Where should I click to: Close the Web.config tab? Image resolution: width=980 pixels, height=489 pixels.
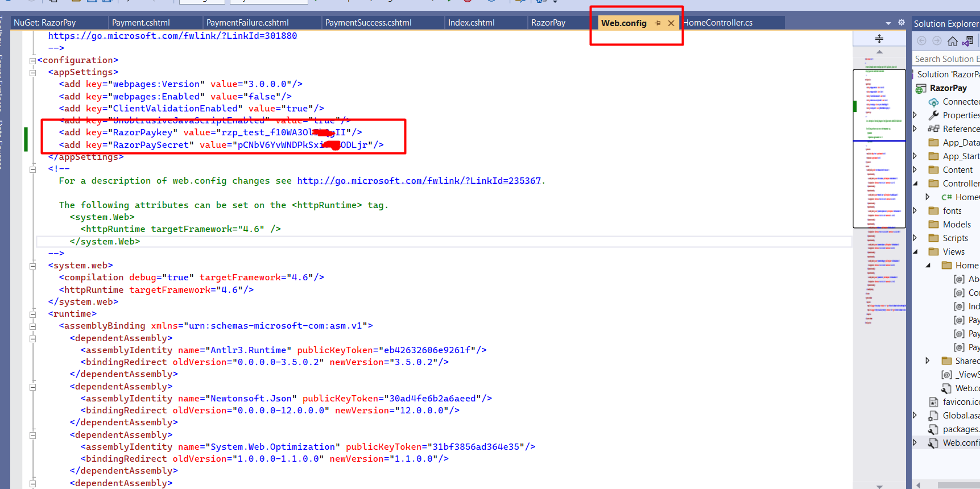point(671,23)
